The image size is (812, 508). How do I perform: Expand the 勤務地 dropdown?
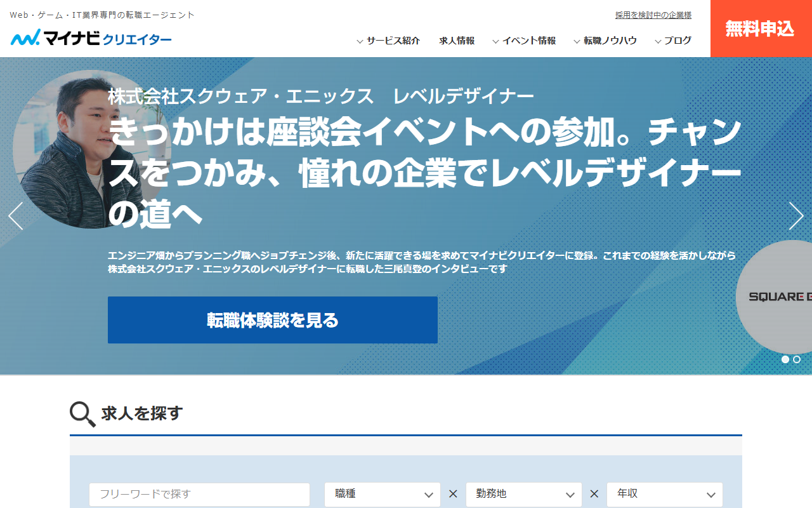pos(524,494)
